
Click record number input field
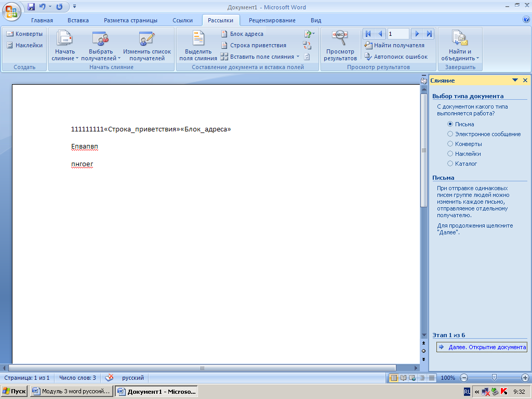point(398,34)
